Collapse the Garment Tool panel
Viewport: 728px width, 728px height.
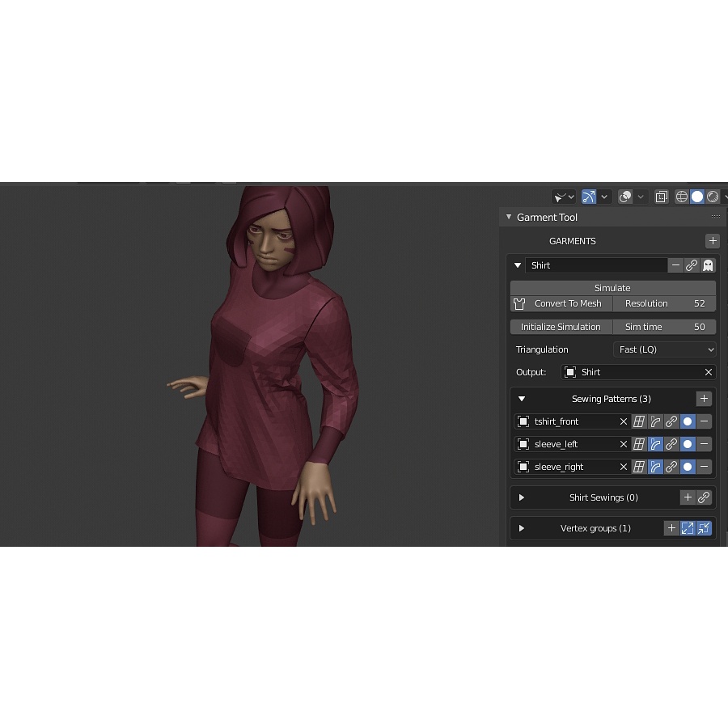pyautogui.click(x=509, y=217)
